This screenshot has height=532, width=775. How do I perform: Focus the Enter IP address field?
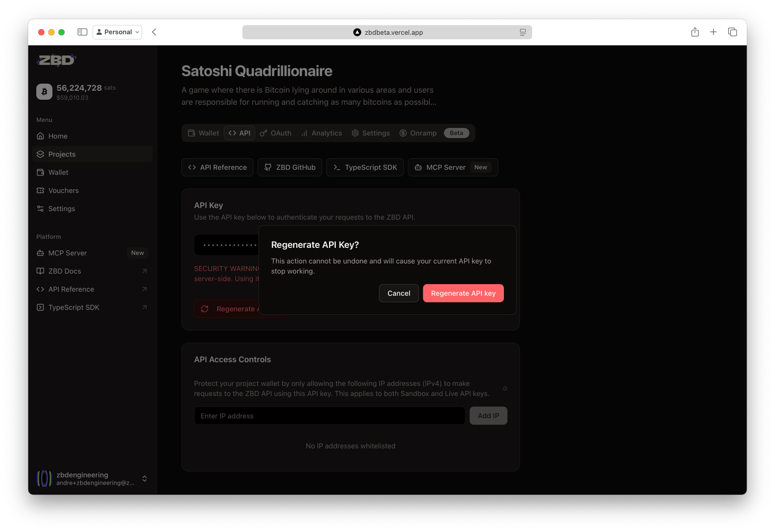tap(330, 416)
